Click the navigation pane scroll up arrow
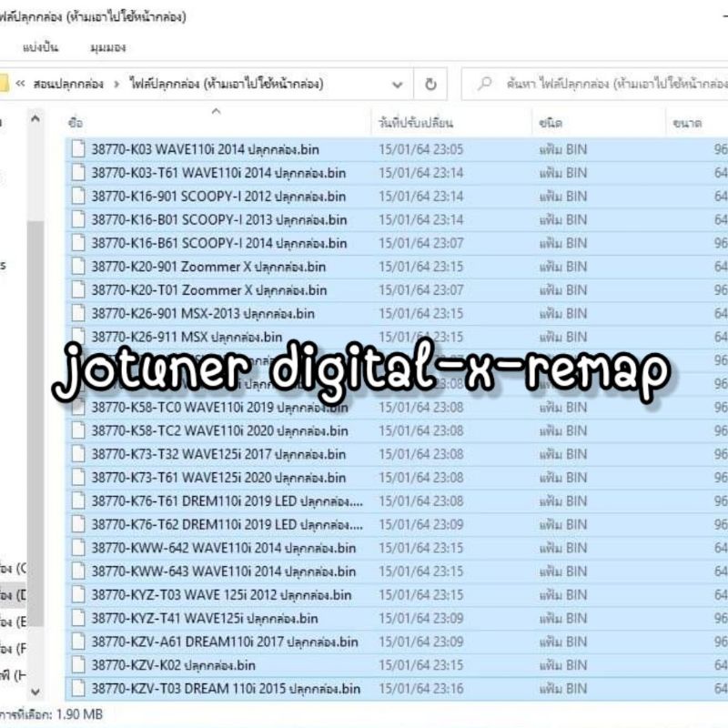Screen dimensions: 728x728 (x=35, y=119)
